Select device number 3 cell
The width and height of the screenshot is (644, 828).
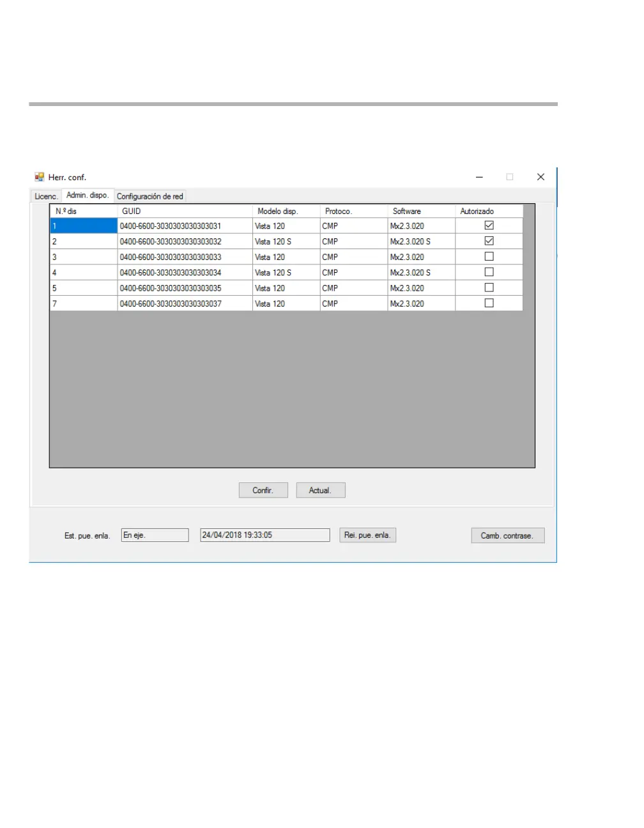tap(84, 257)
